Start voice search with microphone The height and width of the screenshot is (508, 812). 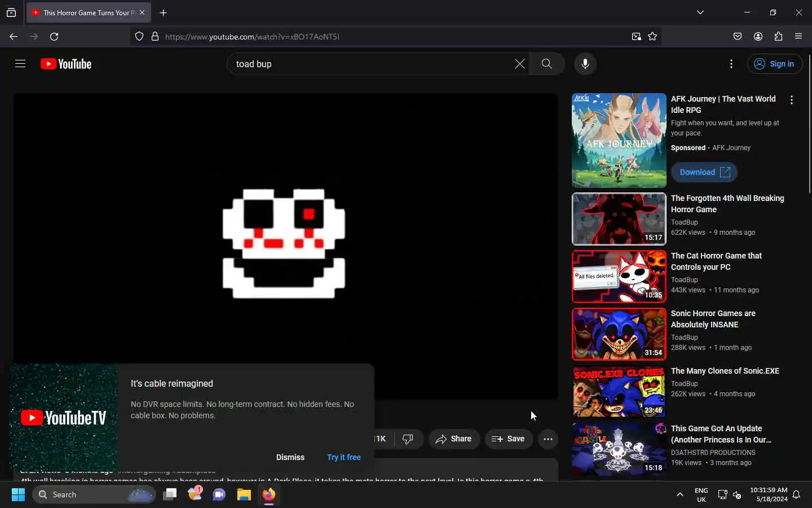click(x=585, y=64)
